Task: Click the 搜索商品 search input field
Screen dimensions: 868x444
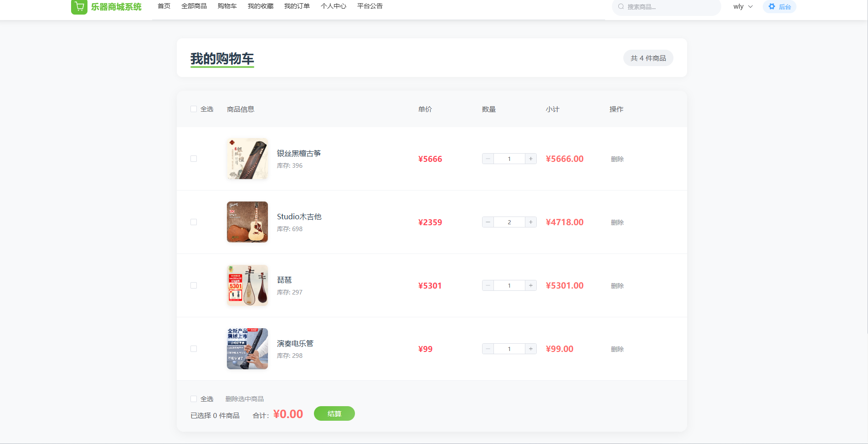Action: pos(670,7)
